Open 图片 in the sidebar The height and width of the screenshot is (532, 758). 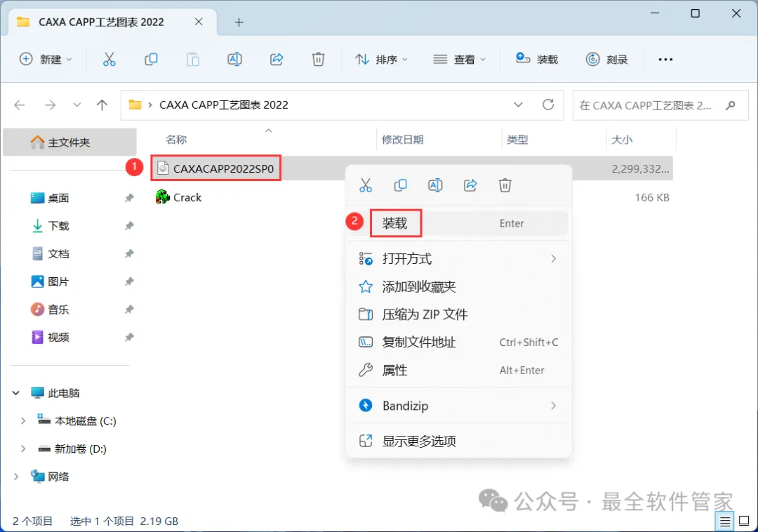tap(58, 281)
